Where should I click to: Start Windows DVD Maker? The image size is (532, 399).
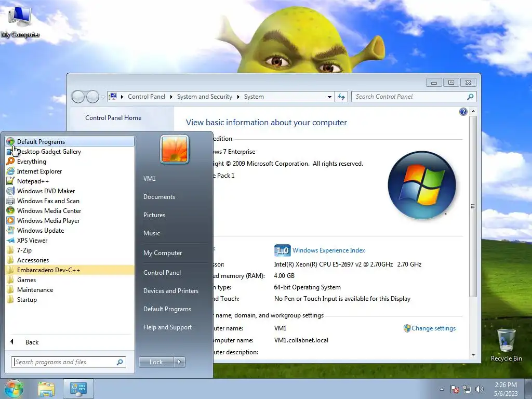click(70, 191)
